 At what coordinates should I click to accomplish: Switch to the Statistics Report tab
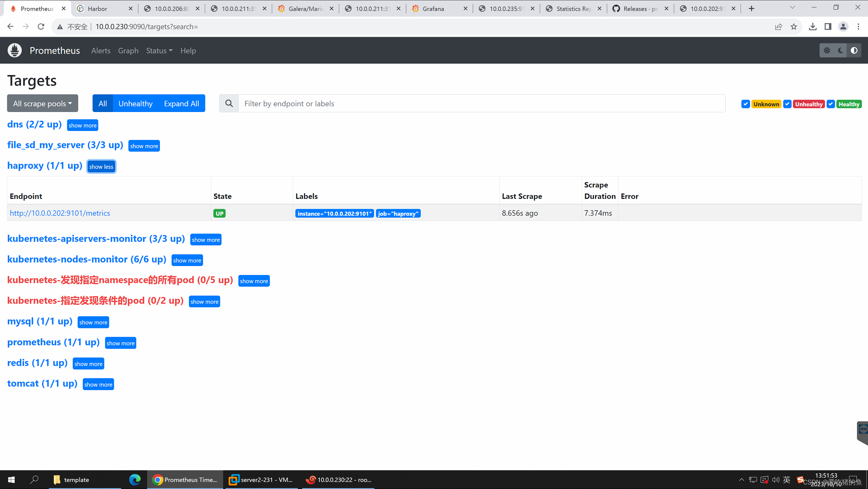pyautogui.click(x=573, y=9)
